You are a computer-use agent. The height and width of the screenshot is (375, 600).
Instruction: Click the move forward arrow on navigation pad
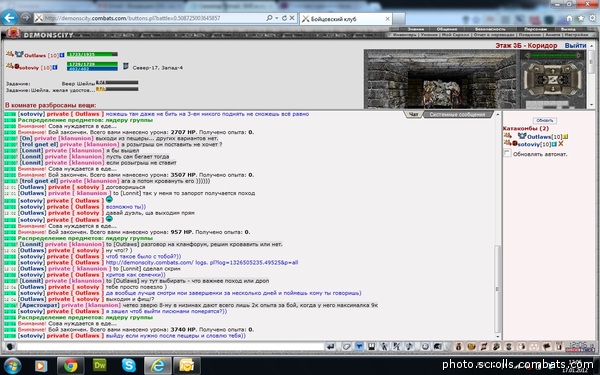(x=552, y=70)
